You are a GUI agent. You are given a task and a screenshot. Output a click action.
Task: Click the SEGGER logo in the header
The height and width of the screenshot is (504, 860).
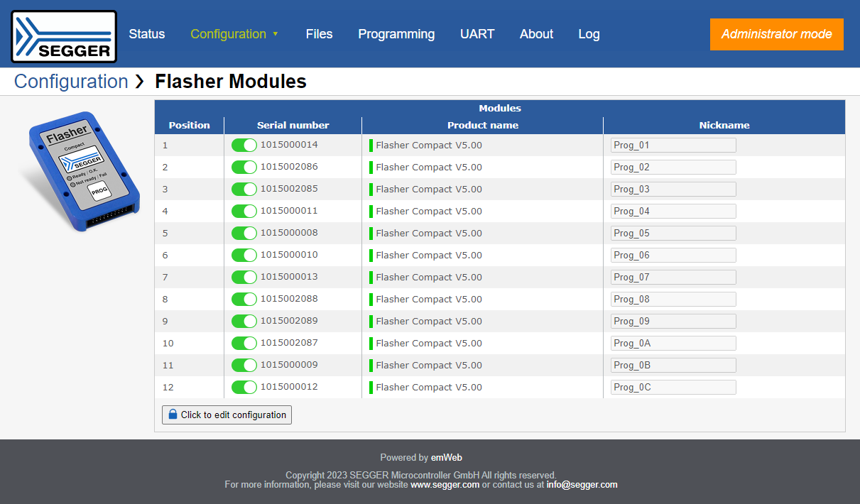(64, 36)
